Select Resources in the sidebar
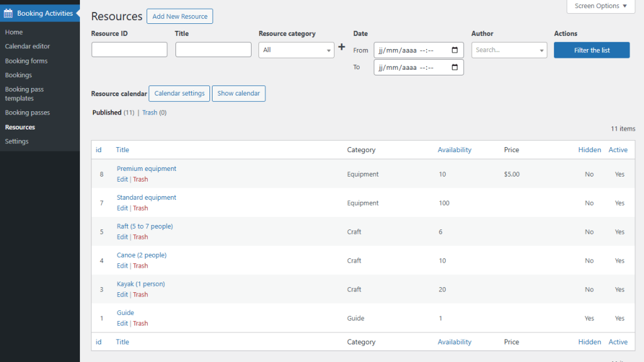 (20, 127)
